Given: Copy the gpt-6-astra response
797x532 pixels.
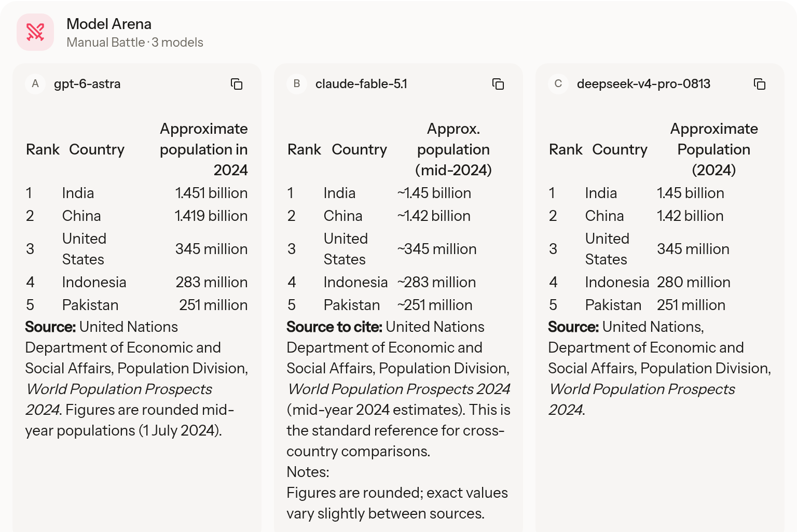Looking at the screenshot, I should pos(237,84).
